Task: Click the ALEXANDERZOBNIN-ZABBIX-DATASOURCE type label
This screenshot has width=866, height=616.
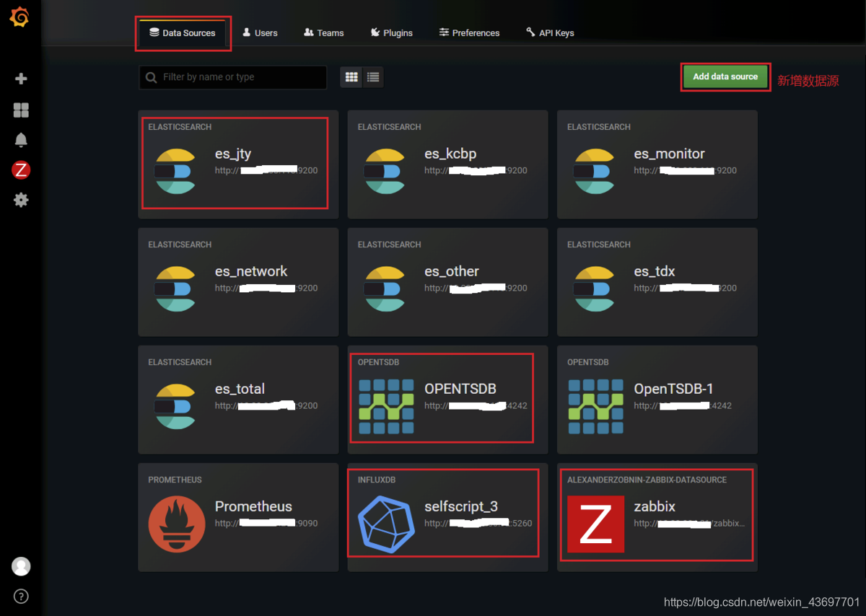Action: click(647, 480)
